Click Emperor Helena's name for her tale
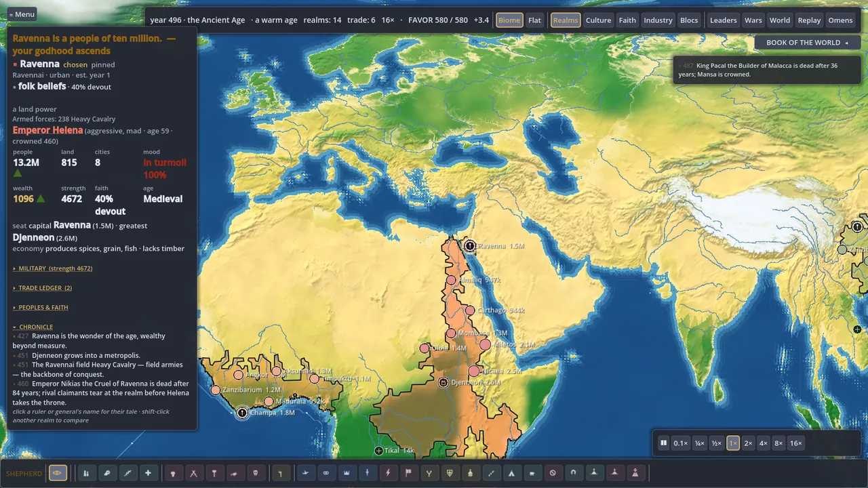Viewport: 868px width, 488px height. [x=47, y=130]
